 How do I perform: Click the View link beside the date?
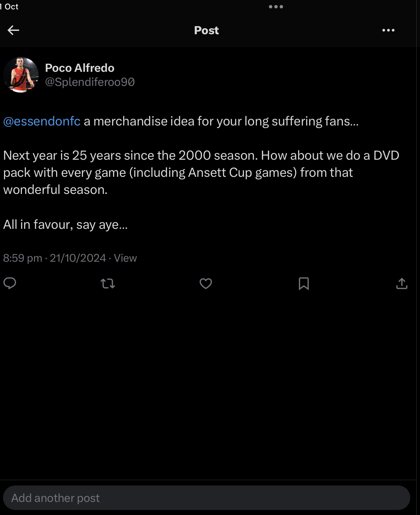pos(125,258)
